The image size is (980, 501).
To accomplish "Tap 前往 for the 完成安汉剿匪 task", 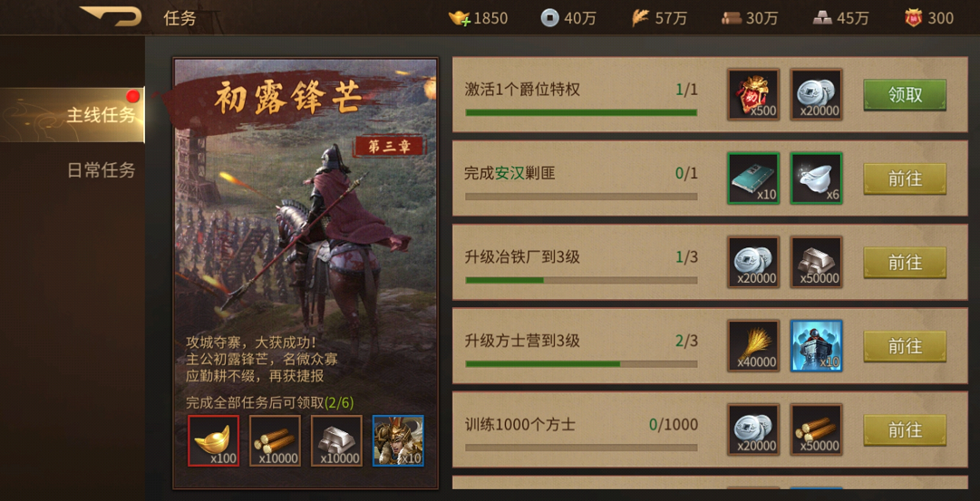I will pyautogui.click(x=905, y=178).
